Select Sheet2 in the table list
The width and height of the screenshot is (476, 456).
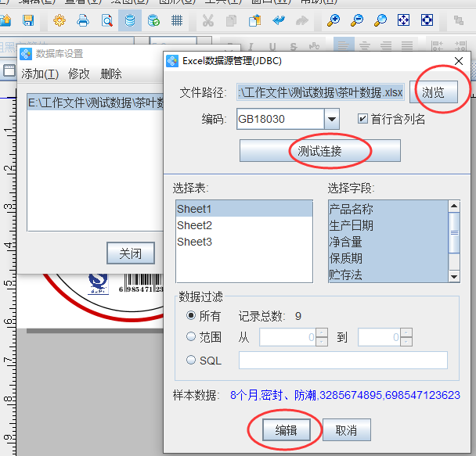194,225
